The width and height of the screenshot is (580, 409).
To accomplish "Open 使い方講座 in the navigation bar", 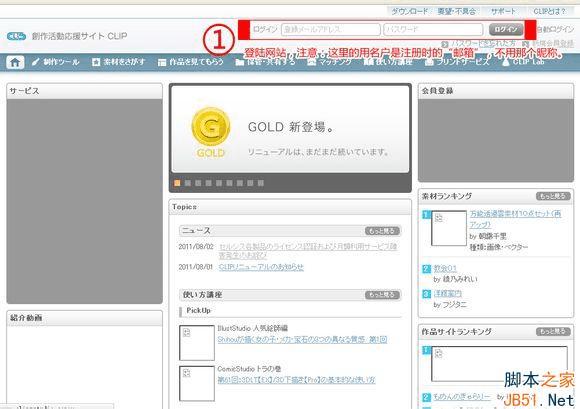I will 388,62.
